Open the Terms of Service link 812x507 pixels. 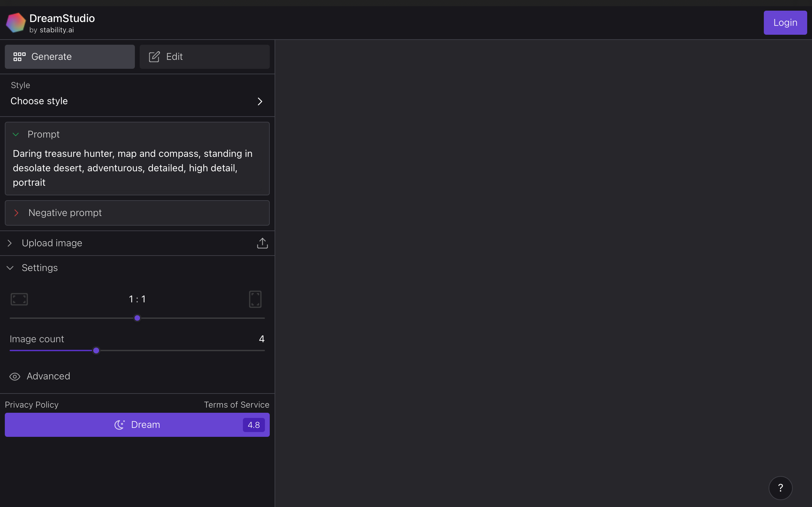click(237, 405)
